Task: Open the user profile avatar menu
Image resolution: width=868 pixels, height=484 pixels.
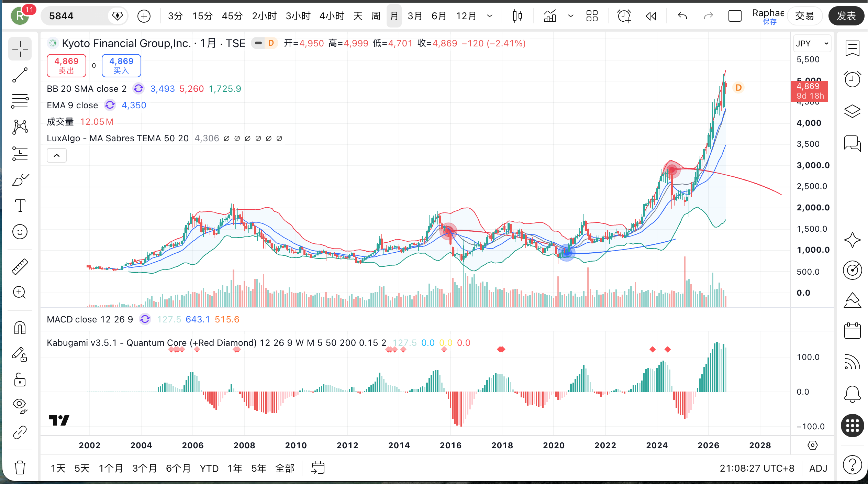Action: point(20,16)
